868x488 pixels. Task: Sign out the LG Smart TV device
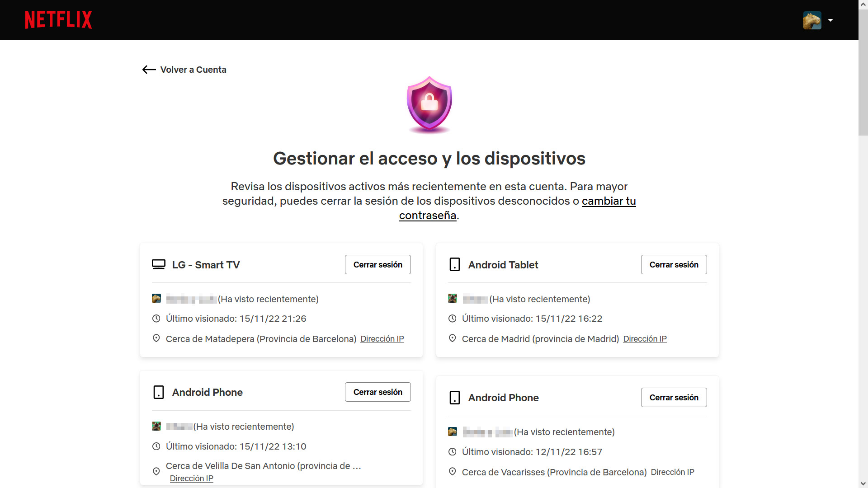[377, 264]
